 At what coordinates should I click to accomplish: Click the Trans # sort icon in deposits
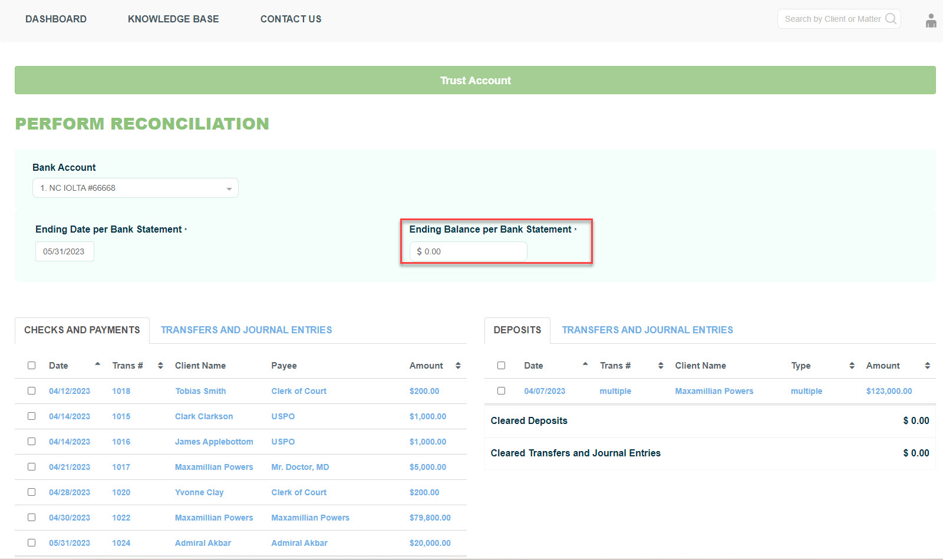tap(660, 365)
